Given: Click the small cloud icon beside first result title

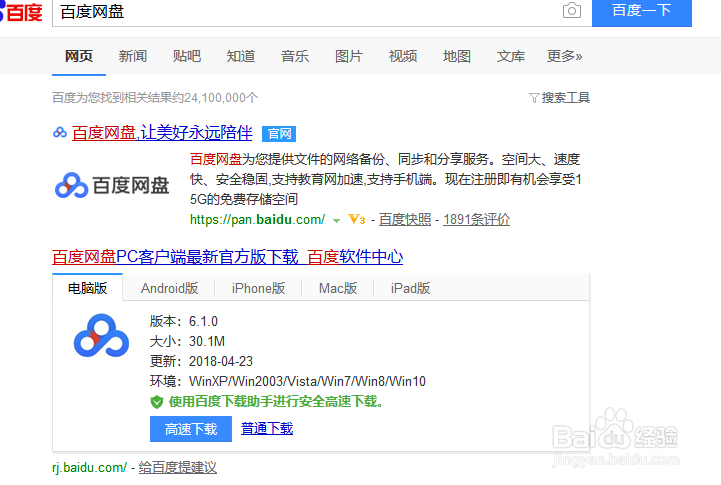Looking at the screenshot, I should pyautogui.click(x=60, y=133).
